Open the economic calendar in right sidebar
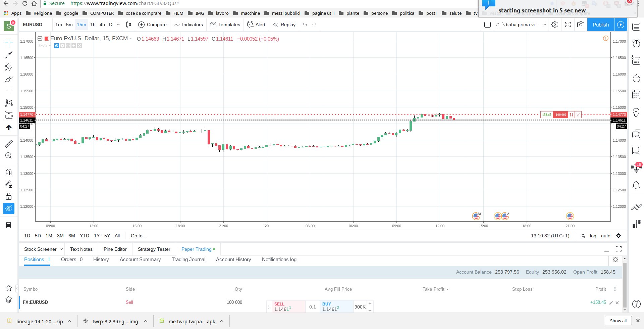Image resolution: width=644 pixels, height=329 pixels. pos(636,95)
